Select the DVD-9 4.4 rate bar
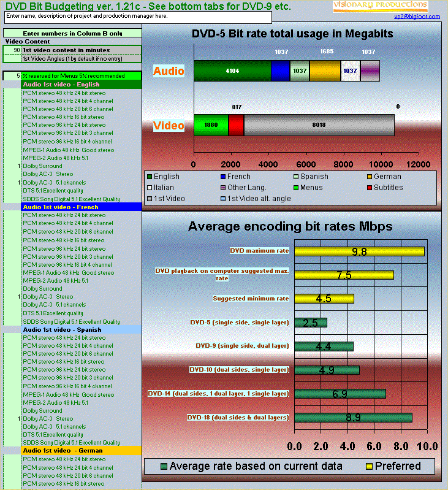 [x=324, y=346]
